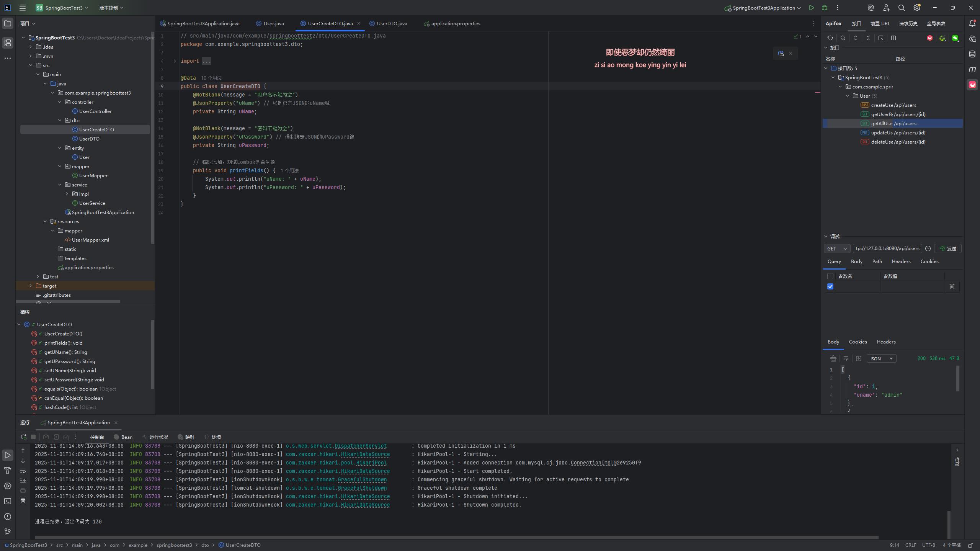Open the Terminal tool window icon
Viewport: 980px width, 551px height.
point(8,501)
